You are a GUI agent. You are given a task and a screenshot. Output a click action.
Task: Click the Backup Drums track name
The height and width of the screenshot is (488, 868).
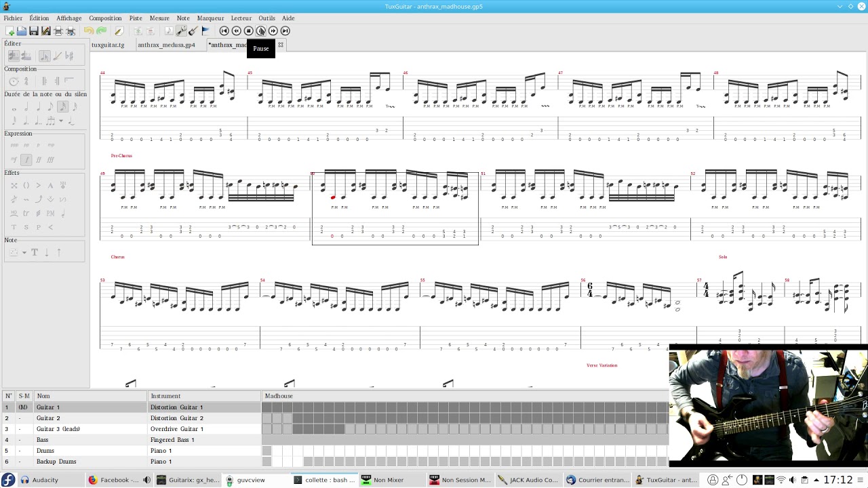(x=56, y=462)
